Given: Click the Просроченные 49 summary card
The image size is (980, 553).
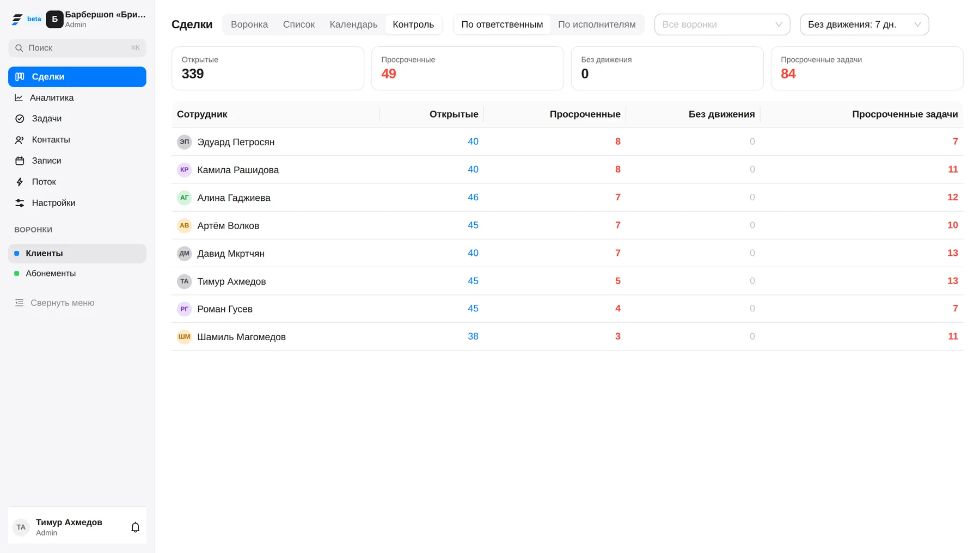Looking at the screenshot, I should click(467, 68).
